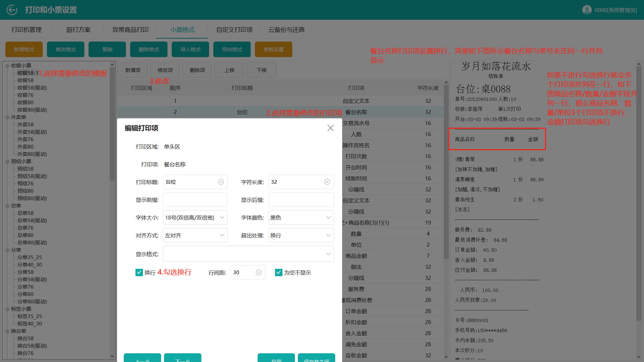The image size is (644, 362).
Task: Click the 复制 button
Action: click(107, 49)
